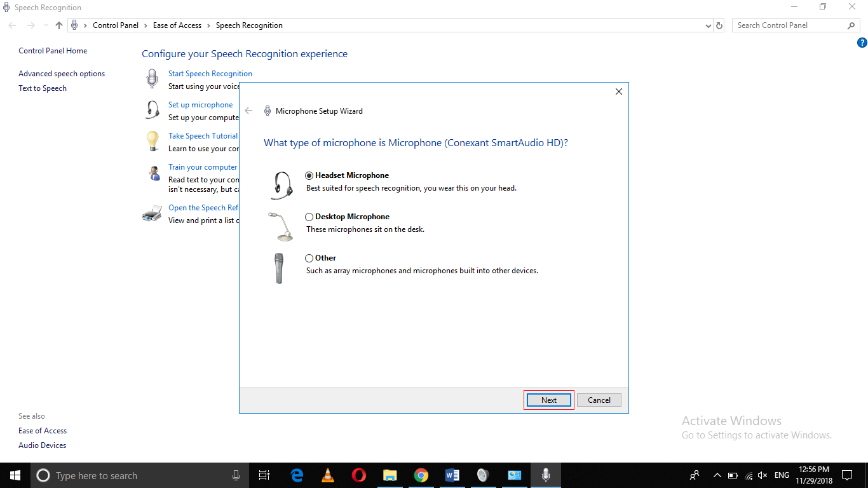
Task: Open the Audio Devices link
Action: [42, 445]
